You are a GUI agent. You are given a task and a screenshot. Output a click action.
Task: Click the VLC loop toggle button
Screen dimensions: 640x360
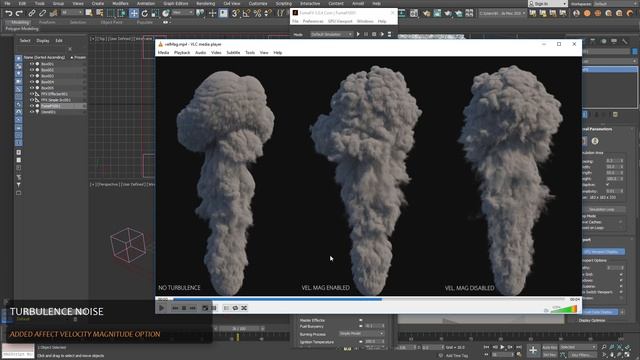pos(235,308)
